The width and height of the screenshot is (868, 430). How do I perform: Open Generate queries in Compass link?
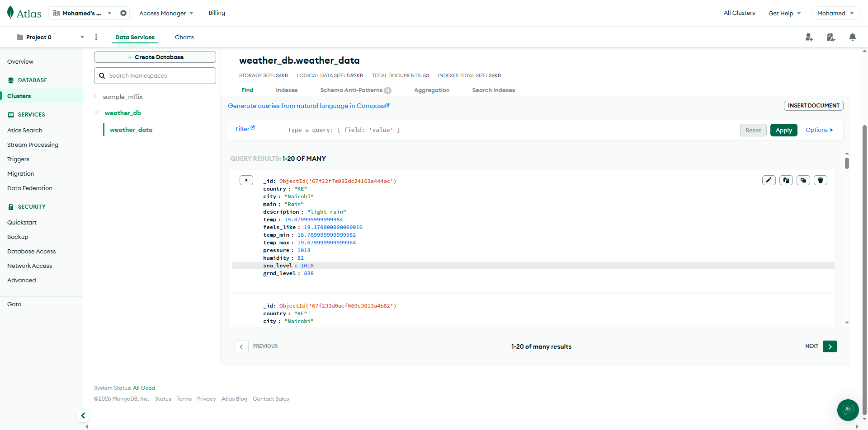click(308, 106)
